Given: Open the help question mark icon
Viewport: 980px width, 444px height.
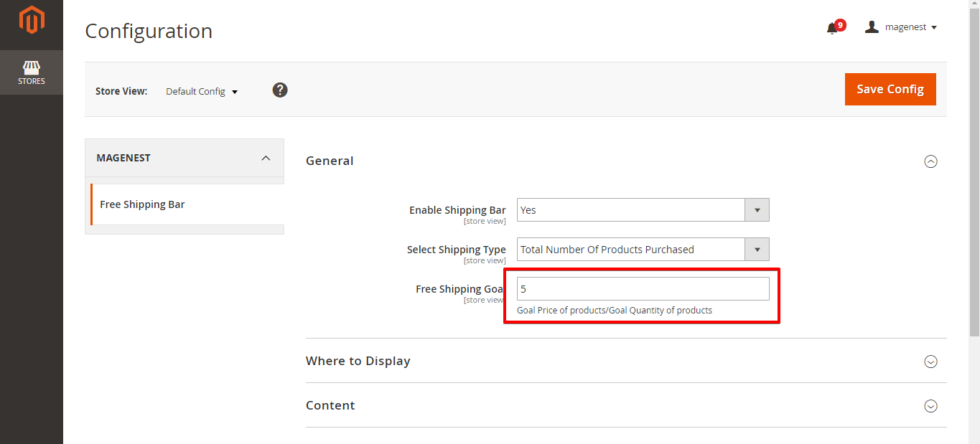Looking at the screenshot, I should pos(280,90).
